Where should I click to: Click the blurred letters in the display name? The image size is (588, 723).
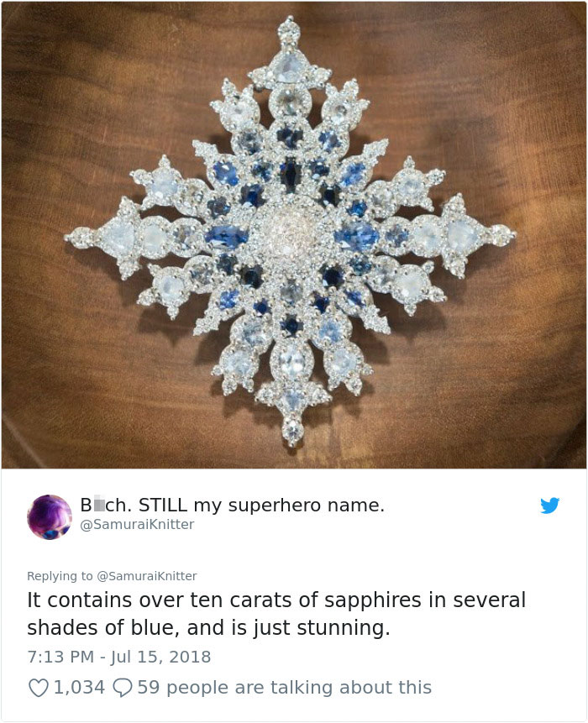(x=98, y=506)
